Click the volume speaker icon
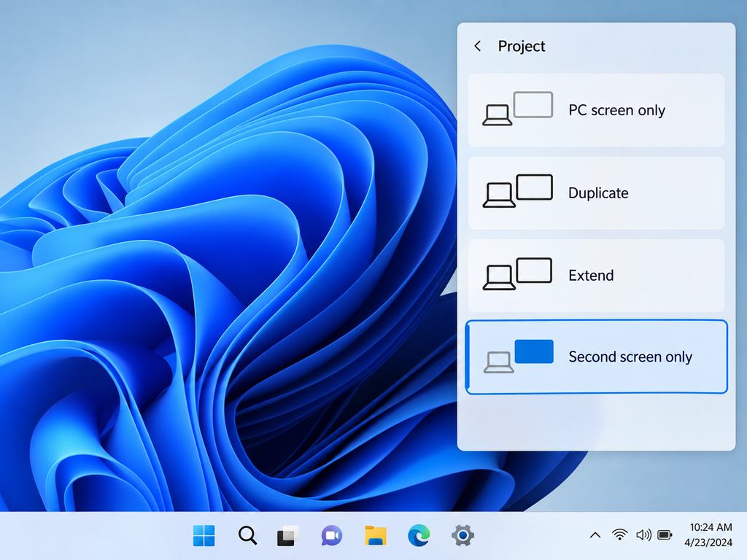 tap(643, 535)
